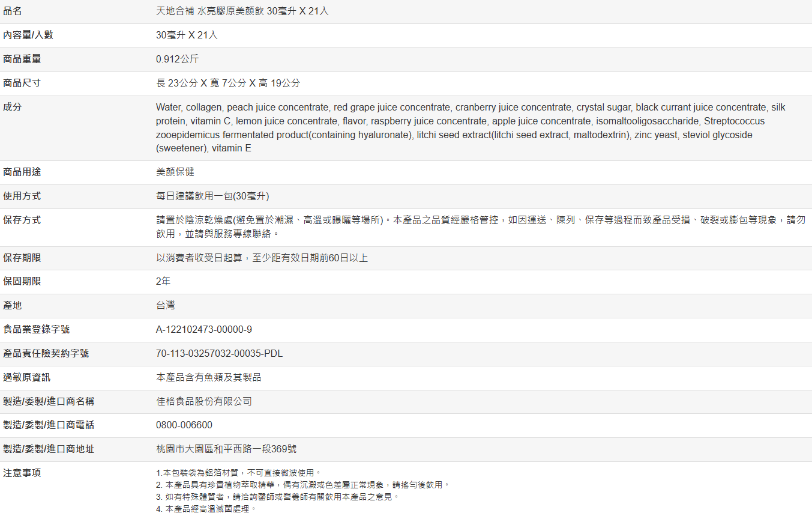The height and width of the screenshot is (519, 812).
Task: Click the 保存方式 row label
Action: pyautogui.click(x=22, y=220)
